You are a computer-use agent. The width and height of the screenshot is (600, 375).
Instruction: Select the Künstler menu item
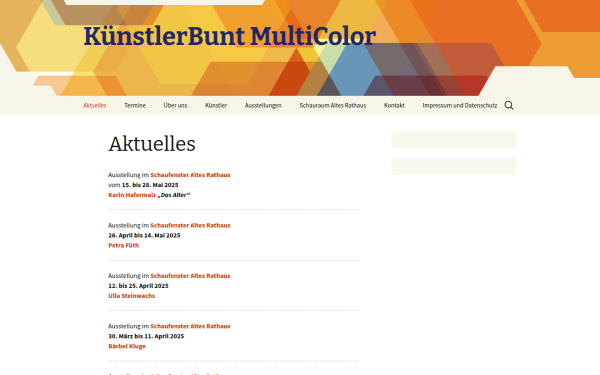tap(216, 105)
